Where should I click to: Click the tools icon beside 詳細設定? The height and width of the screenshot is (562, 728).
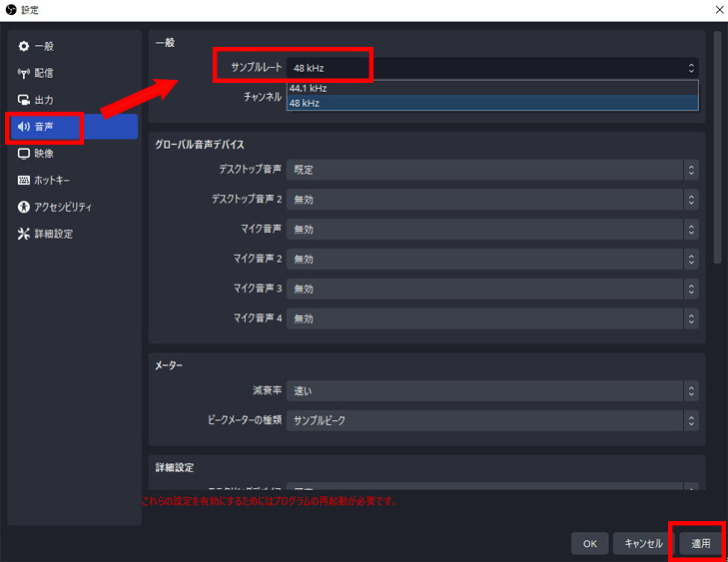(24, 234)
